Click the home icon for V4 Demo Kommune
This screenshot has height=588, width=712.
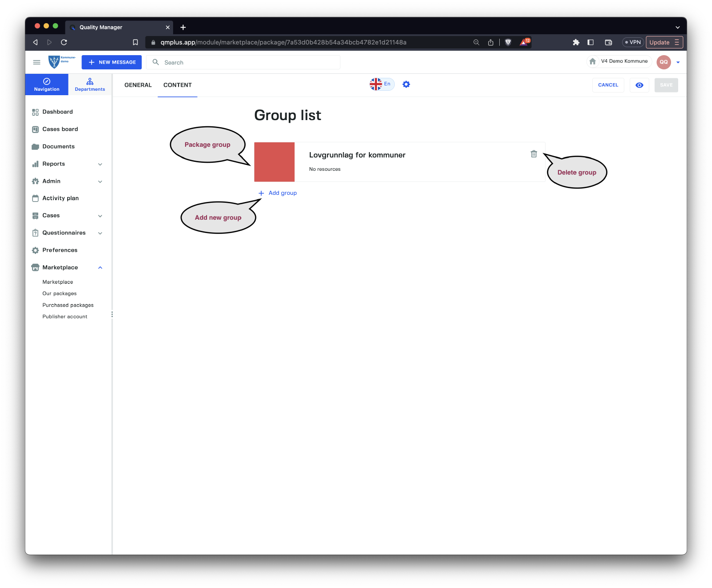coord(592,61)
